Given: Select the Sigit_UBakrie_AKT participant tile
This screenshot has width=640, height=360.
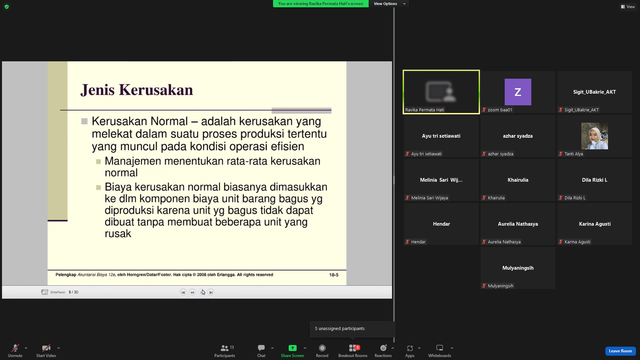Looking at the screenshot, I should 594,92.
